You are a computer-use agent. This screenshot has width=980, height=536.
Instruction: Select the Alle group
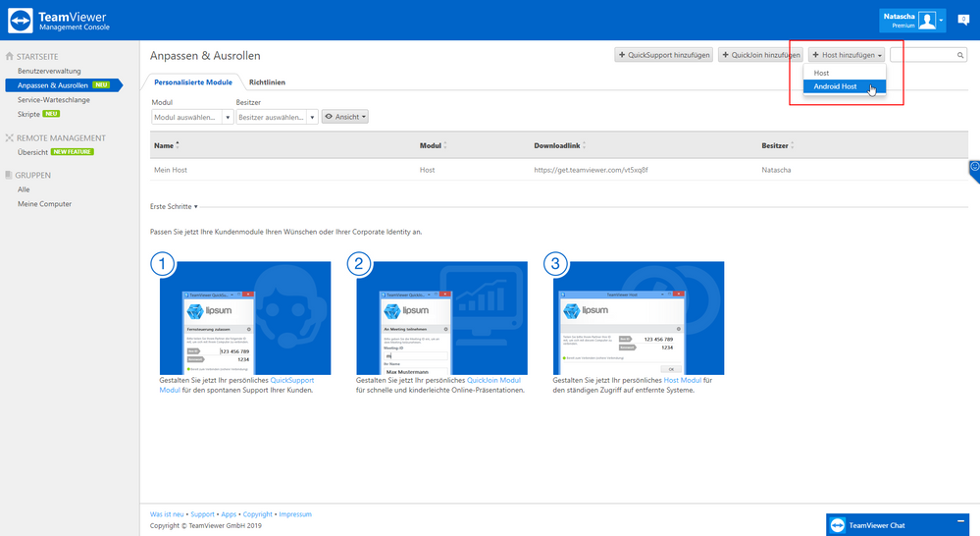[24, 189]
